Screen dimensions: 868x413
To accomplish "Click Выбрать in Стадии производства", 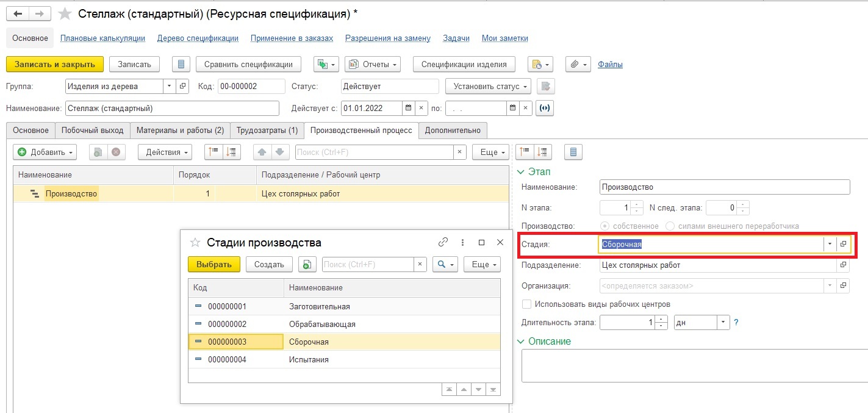I will click(214, 264).
